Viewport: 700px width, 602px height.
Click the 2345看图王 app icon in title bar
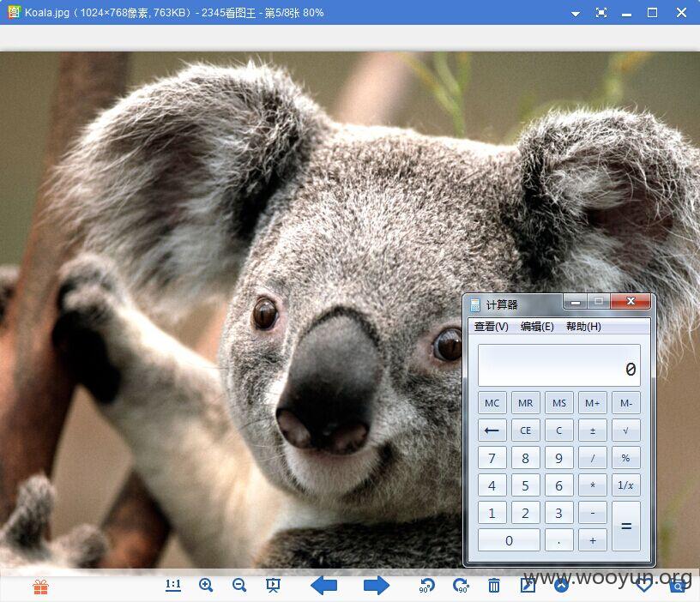tap(14, 12)
